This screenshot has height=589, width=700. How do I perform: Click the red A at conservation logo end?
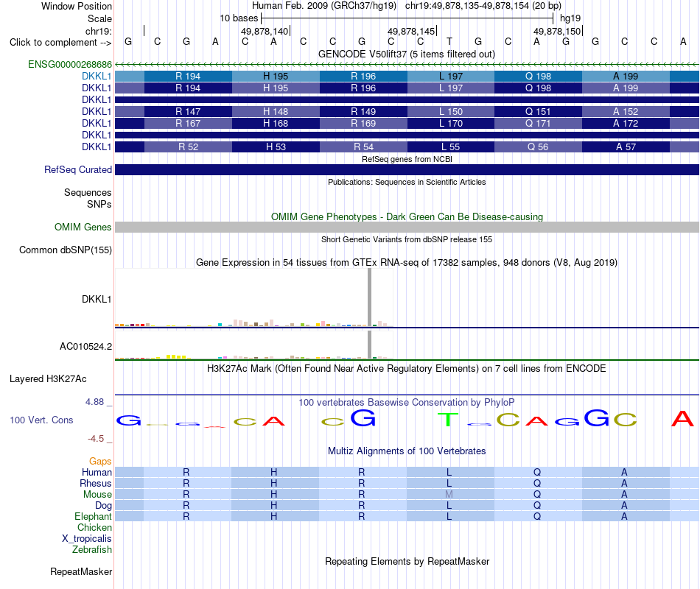click(682, 418)
